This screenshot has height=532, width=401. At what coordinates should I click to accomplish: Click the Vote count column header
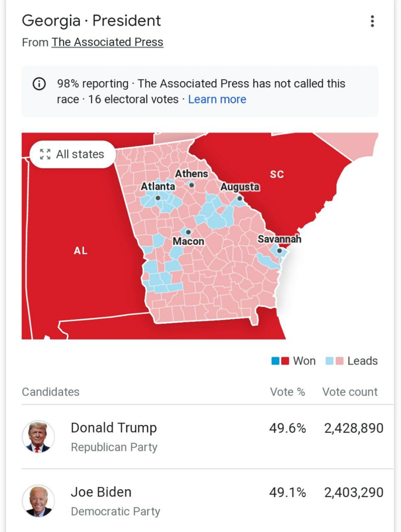coord(350,392)
